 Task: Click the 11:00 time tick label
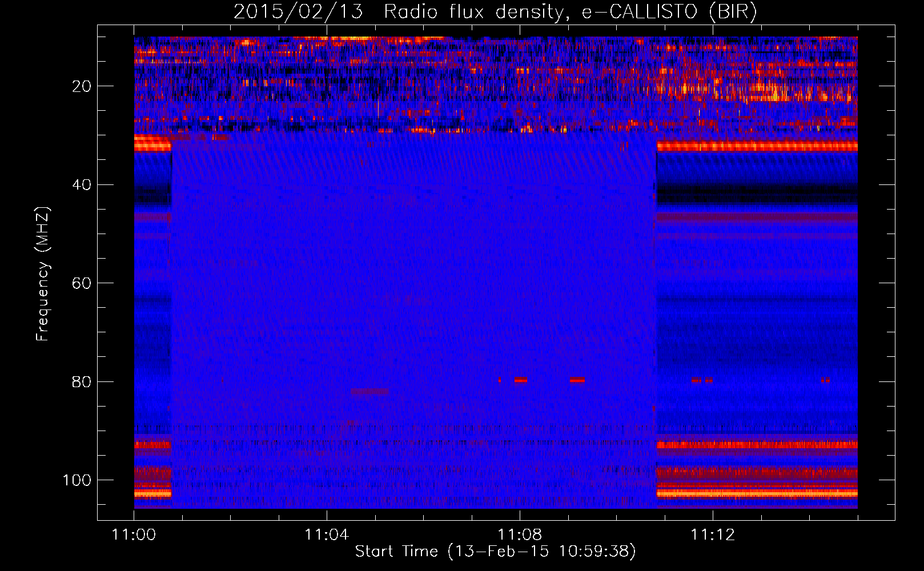(x=134, y=535)
